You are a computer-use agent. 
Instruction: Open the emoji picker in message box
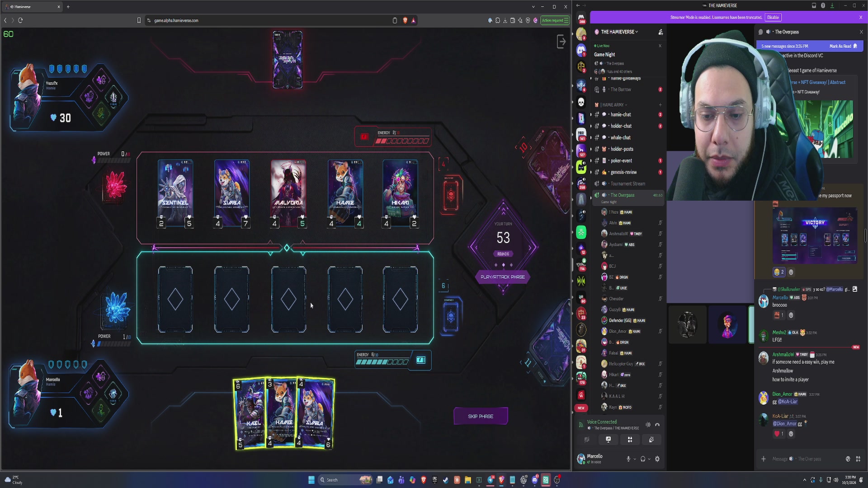(x=848, y=459)
